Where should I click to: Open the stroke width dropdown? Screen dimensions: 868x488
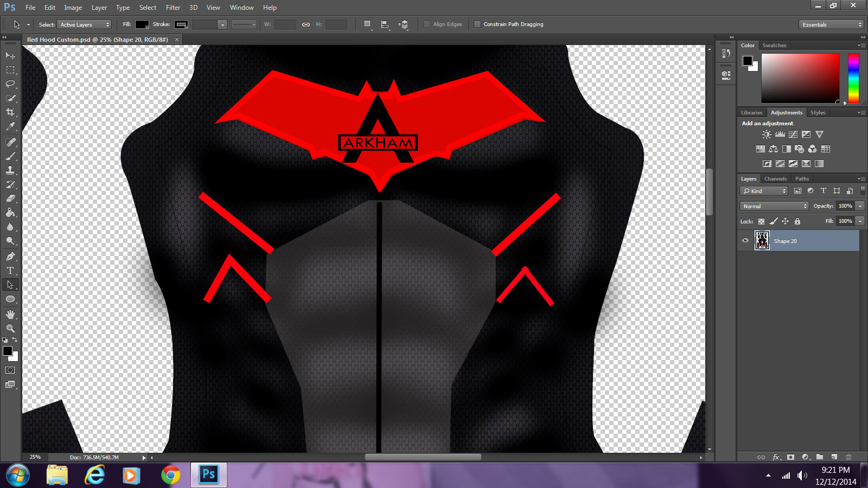coord(222,24)
